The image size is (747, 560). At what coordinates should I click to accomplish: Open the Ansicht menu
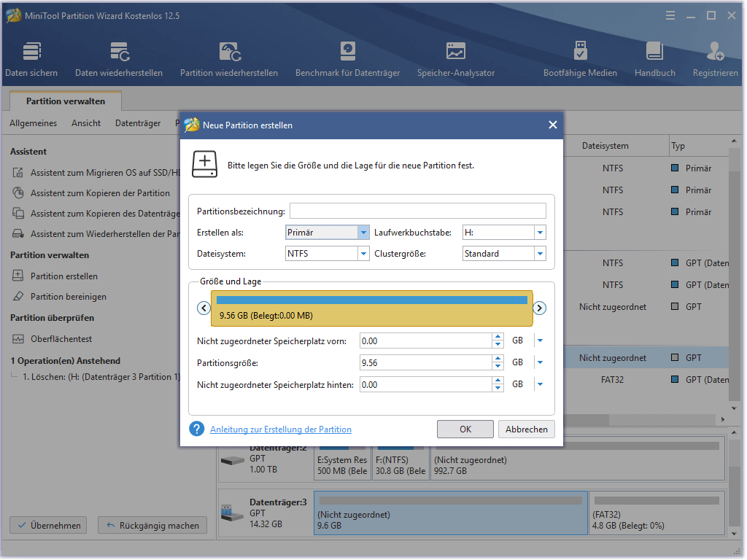point(86,123)
